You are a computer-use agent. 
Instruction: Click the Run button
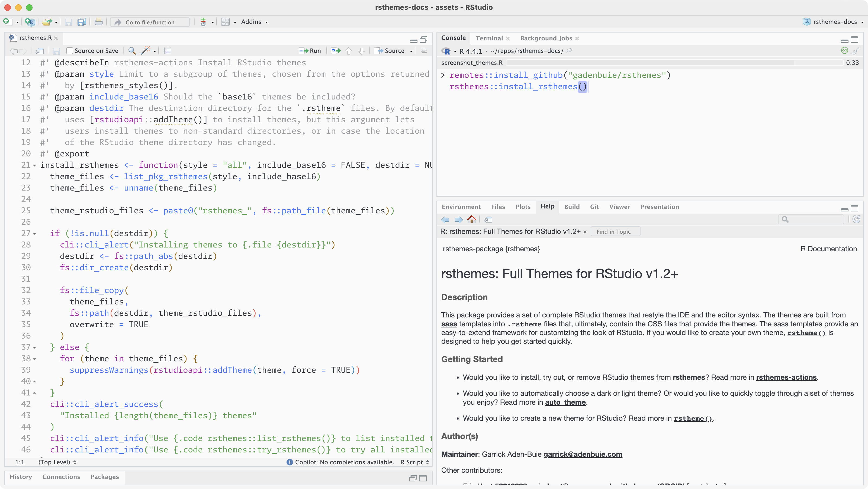click(x=310, y=50)
